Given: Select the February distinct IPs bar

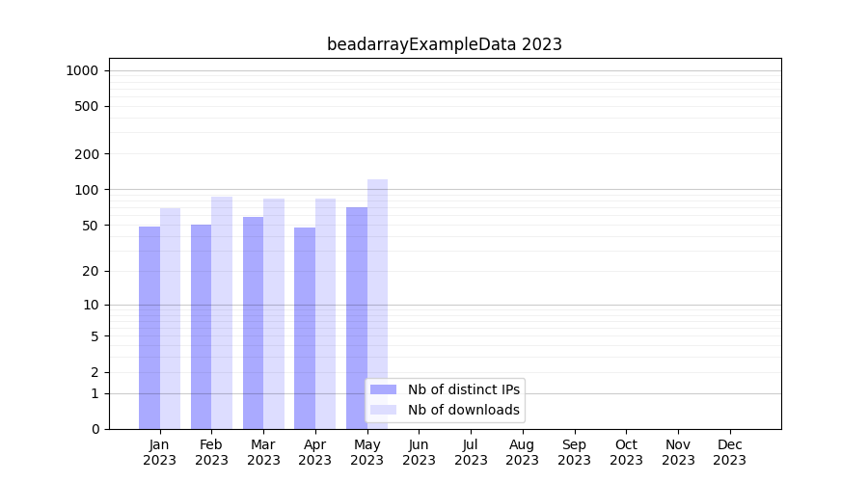Looking at the screenshot, I should (201, 327).
